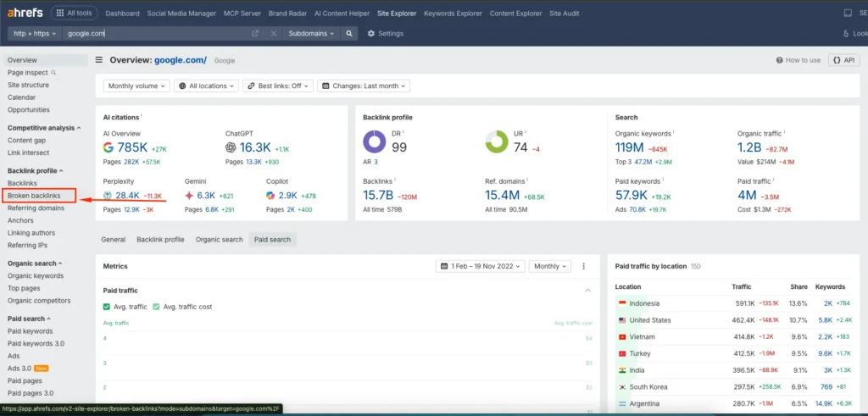Click the India flag icon
Screen dimensions: 868x416
coord(621,370)
